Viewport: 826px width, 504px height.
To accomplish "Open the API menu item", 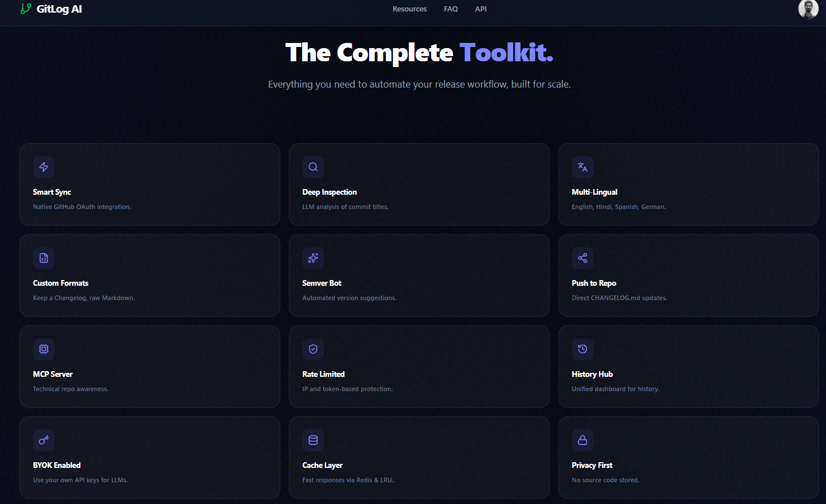I will (x=481, y=9).
